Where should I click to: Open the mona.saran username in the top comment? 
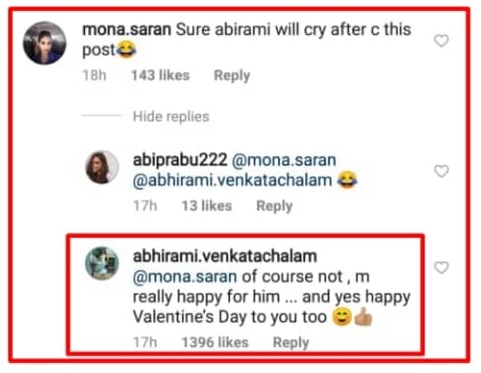click(x=127, y=30)
